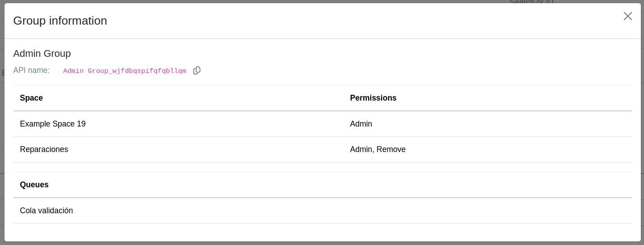Close the Group information dialog

click(627, 16)
